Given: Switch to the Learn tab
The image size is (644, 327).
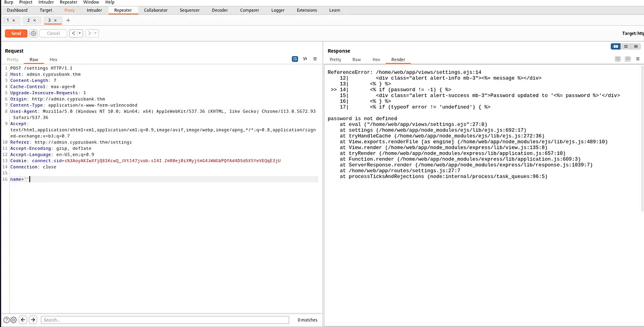Looking at the screenshot, I should click(x=335, y=11).
